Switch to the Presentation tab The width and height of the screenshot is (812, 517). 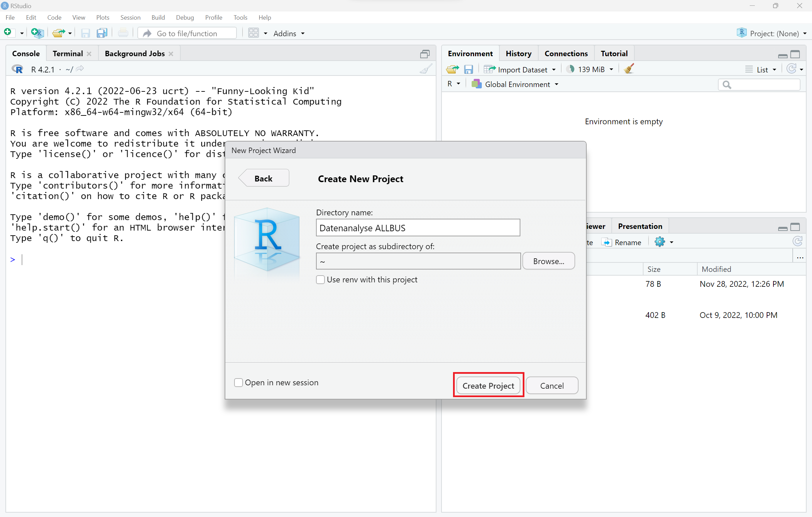pos(640,226)
